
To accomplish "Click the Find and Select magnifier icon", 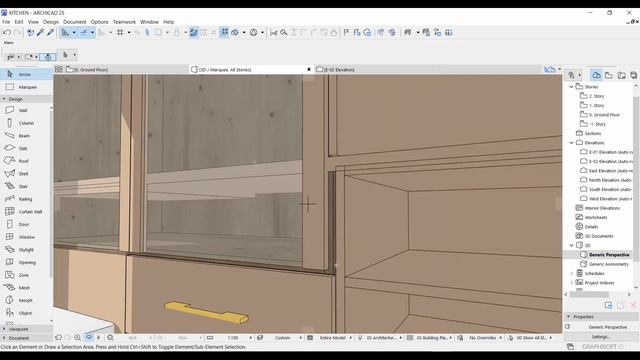I will (x=284, y=33).
